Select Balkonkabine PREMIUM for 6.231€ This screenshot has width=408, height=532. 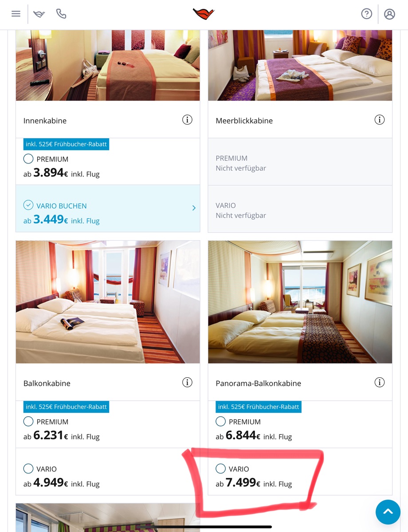pos(108,424)
